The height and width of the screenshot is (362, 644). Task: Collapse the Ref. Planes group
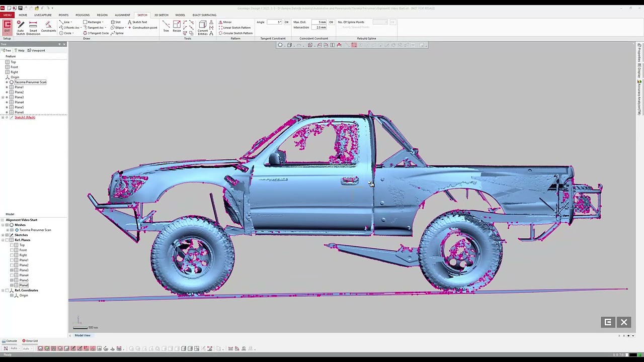pyautogui.click(x=3, y=240)
